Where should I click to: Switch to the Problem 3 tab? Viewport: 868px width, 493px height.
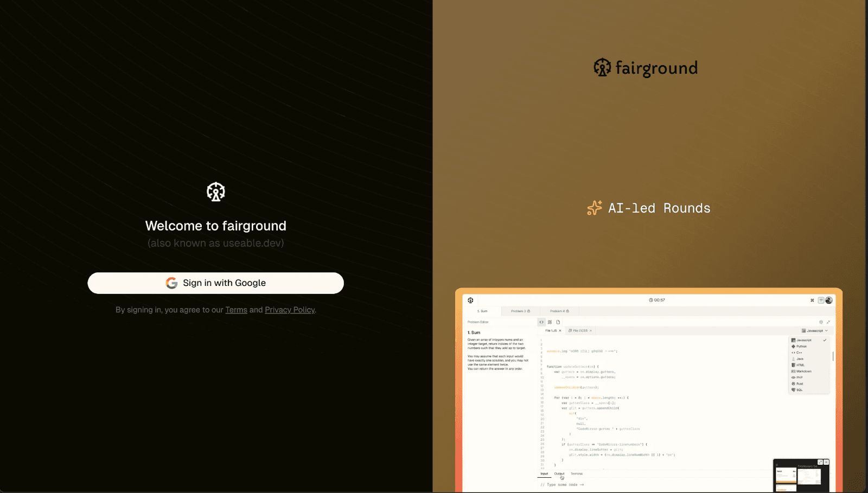click(x=520, y=311)
